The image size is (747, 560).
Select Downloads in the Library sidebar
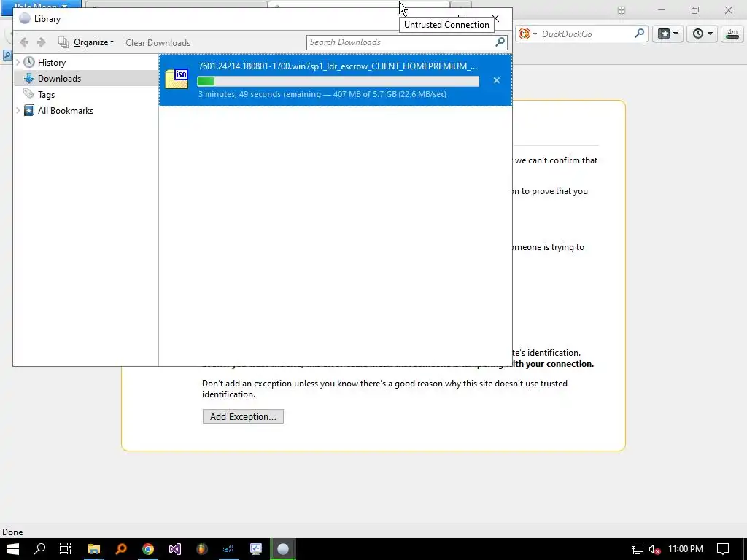[60, 79]
